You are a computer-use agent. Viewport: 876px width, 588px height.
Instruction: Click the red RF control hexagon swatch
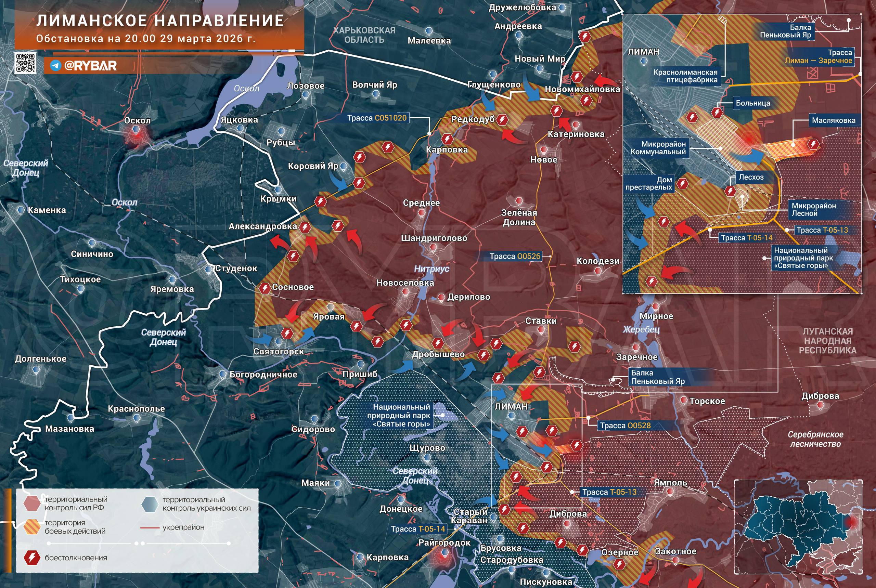32,503
